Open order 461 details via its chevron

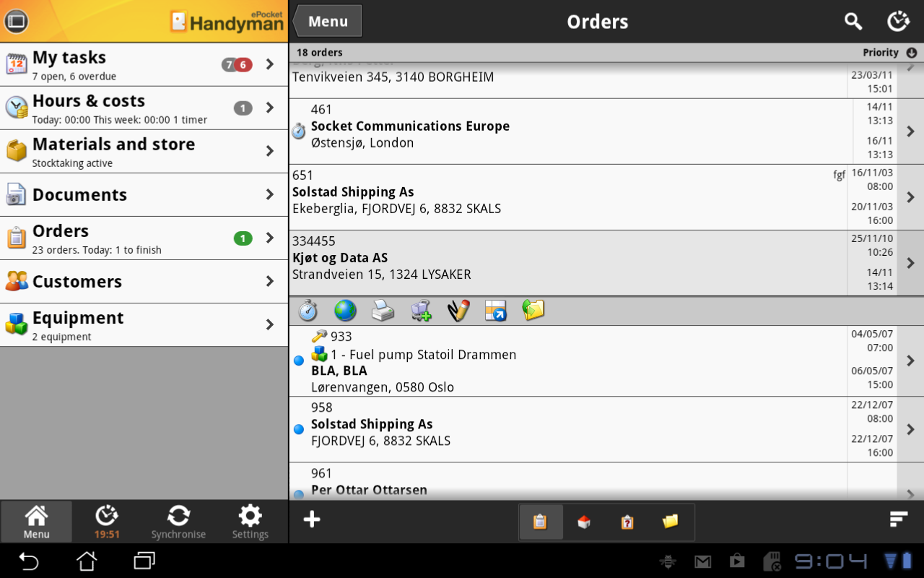click(x=910, y=131)
